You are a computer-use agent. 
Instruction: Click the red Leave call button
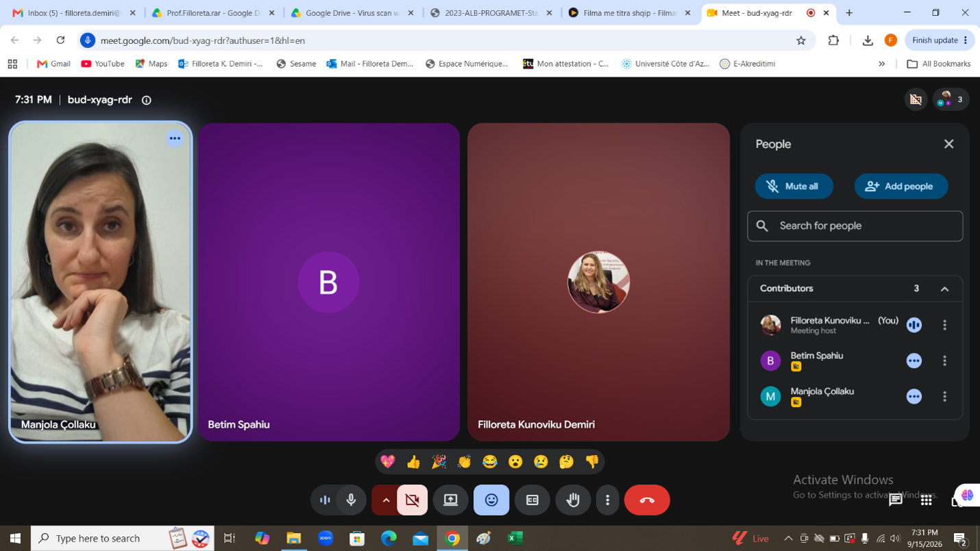click(647, 500)
